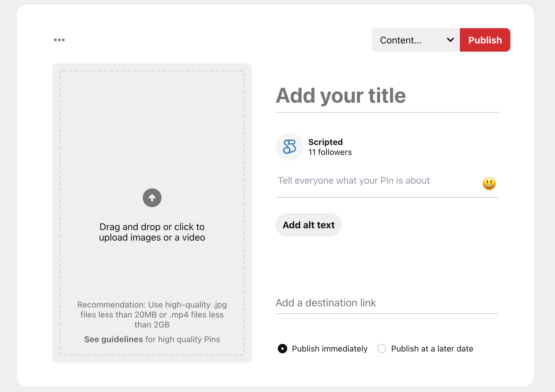The image size is (555, 392).
Task: Select Publish immediately radio option
Action: point(282,349)
